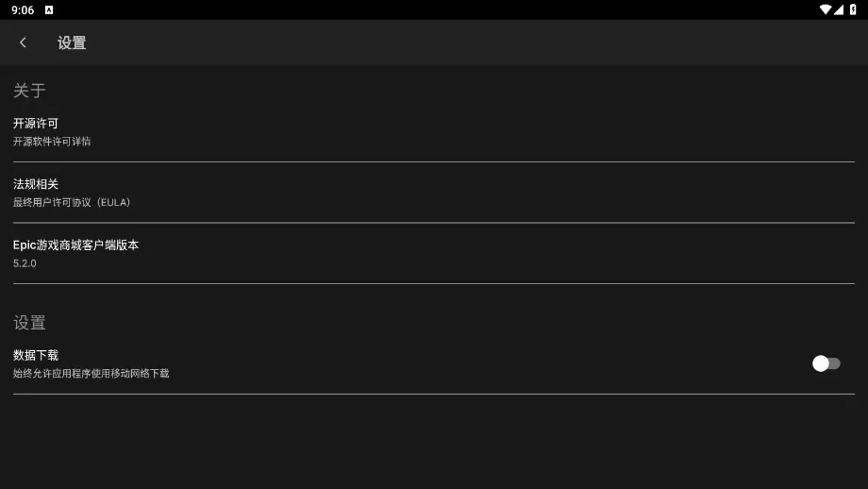Tap the 设置 page title in header
Screen dimensions: 868x489
click(72, 42)
